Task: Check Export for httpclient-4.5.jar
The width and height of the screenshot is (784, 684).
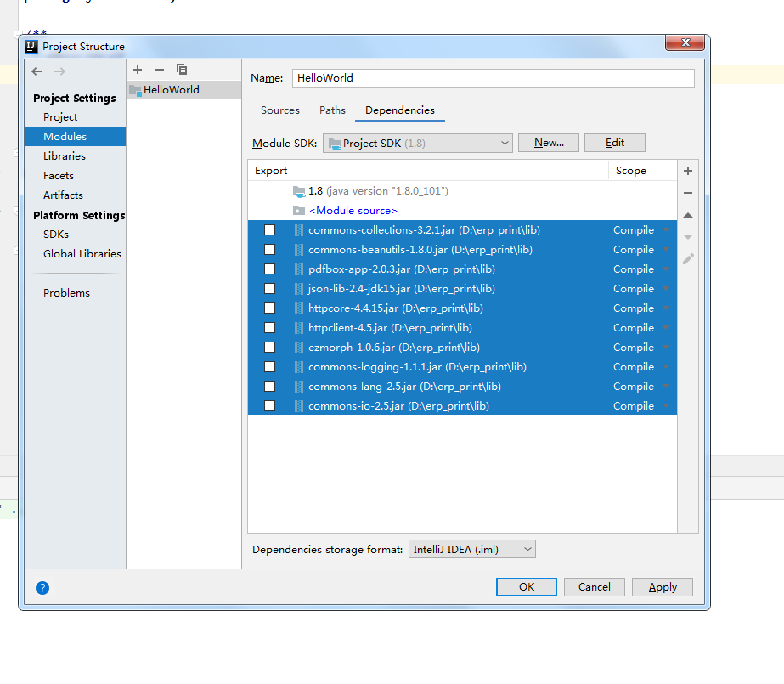Action: (x=269, y=327)
